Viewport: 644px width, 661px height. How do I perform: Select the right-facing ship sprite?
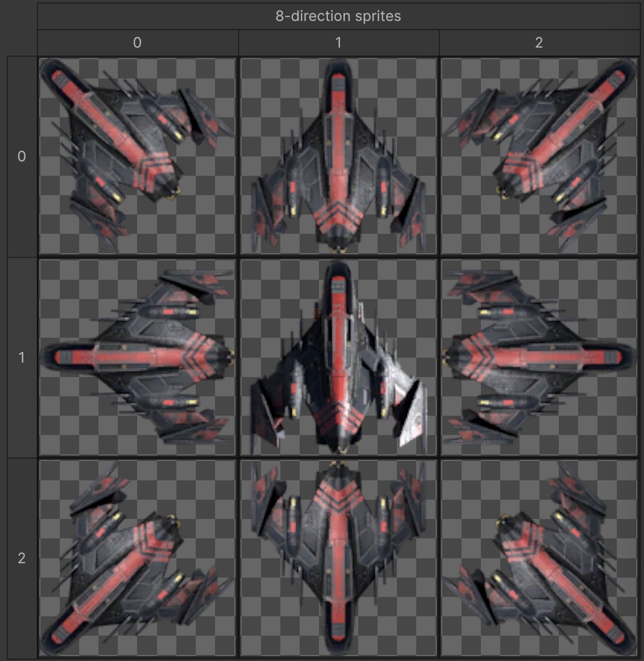click(x=538, y=356)
